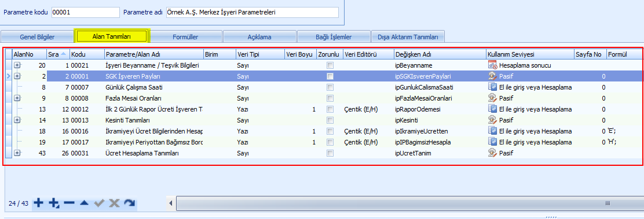Toggle Zorunlu for İlk 2 Günlük Rapor row

pyautogui.click(x=330, y=109)
